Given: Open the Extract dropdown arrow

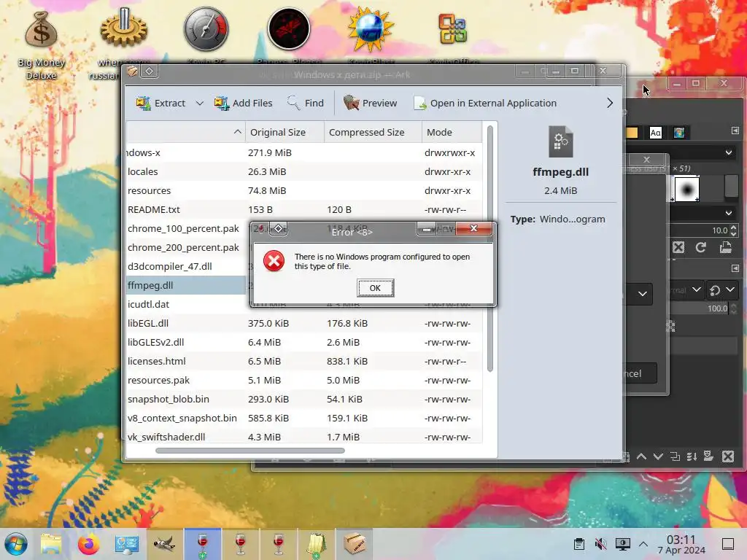Looking at the screenshot, I should (x=200, y=103).
